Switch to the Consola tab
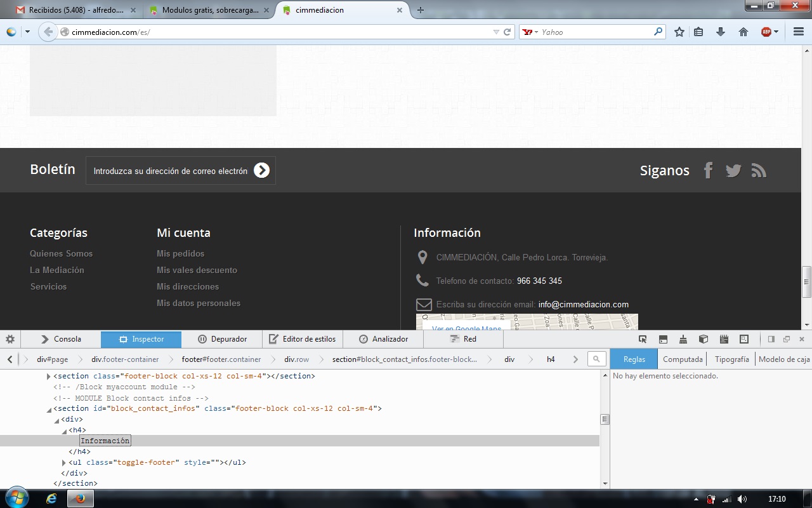The image size is (812, 508). click(x=61, y=339)
